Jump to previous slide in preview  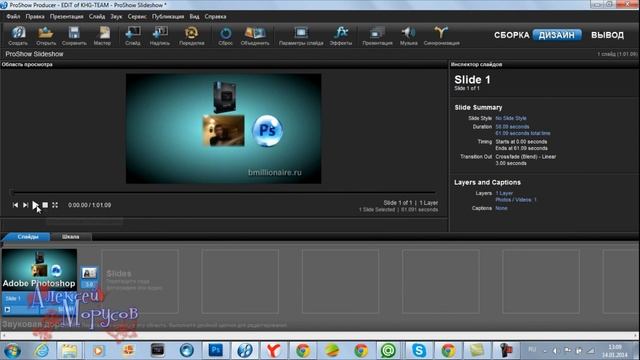click(x=16, y=205)
